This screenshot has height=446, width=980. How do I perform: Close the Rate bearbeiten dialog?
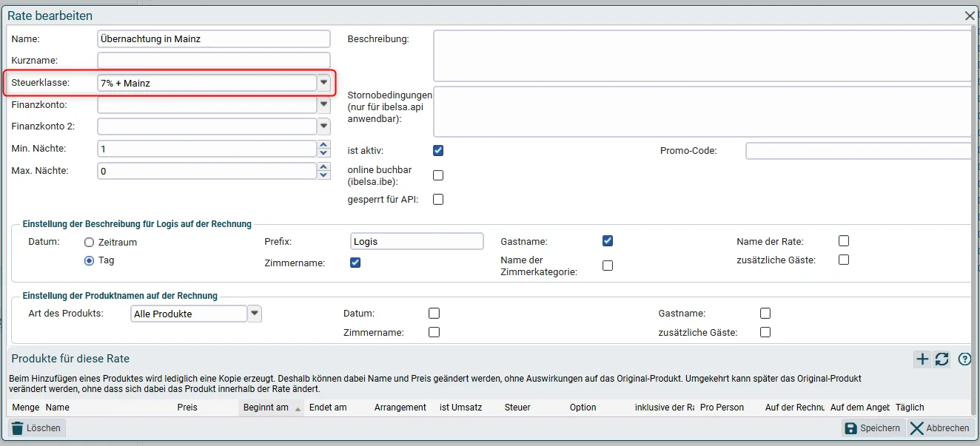click(970, 15)
